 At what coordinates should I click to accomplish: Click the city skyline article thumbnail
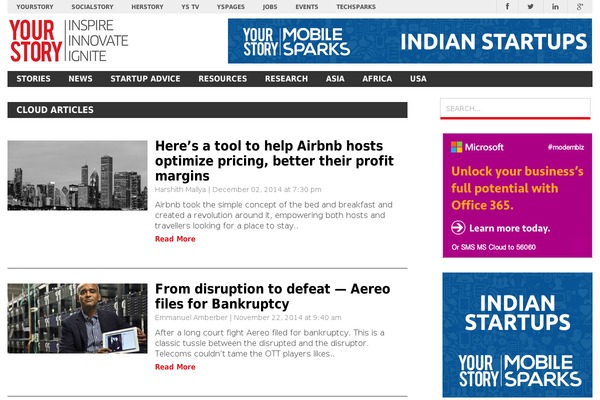coord(77,175)
